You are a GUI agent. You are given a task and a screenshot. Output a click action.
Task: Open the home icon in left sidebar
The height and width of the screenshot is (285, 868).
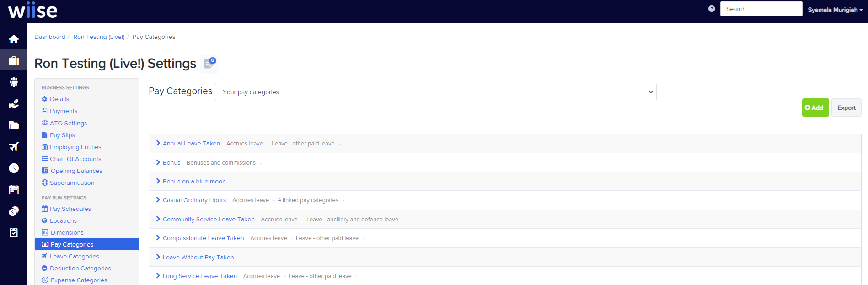[x=14, y=39]
